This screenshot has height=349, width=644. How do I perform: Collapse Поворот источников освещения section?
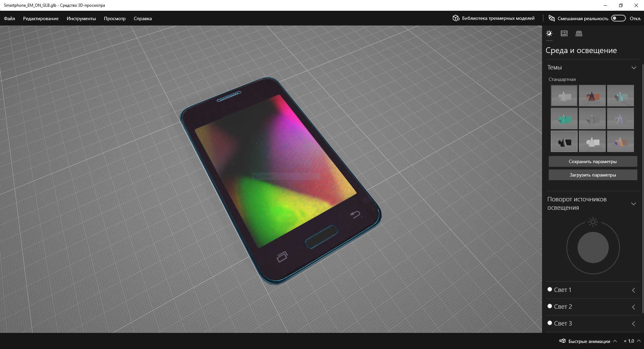[634, 204]
